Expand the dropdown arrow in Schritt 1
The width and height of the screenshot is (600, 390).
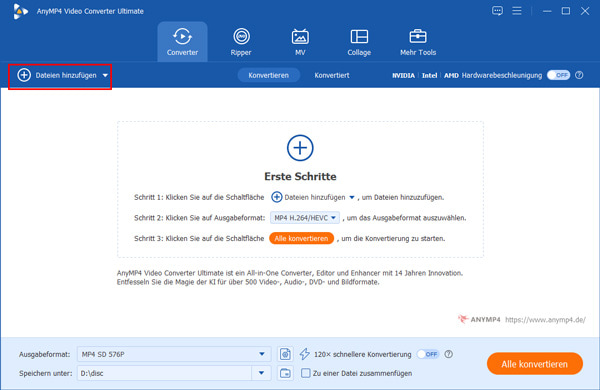click(352, 197)
